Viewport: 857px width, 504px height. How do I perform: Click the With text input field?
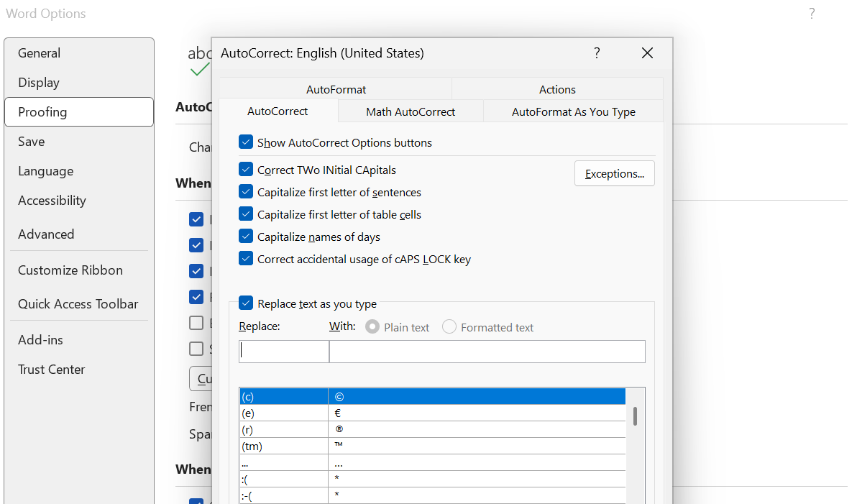tap(487, 352)
